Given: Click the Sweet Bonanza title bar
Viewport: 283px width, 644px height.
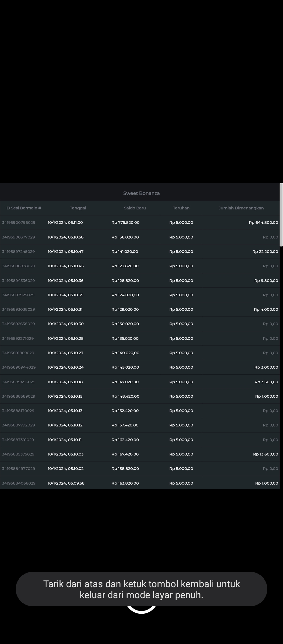Looking at the screenshot, I should pos(141,193).
